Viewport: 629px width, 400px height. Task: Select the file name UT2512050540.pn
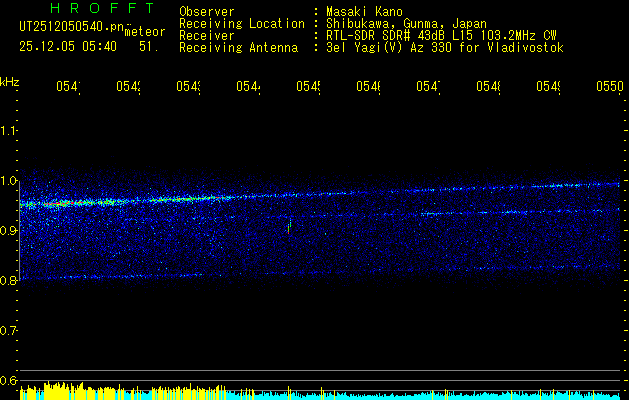click(71, 27)
